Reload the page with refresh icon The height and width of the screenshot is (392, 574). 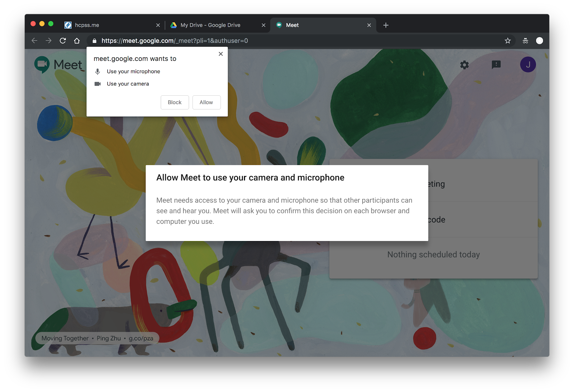(63, 41)
